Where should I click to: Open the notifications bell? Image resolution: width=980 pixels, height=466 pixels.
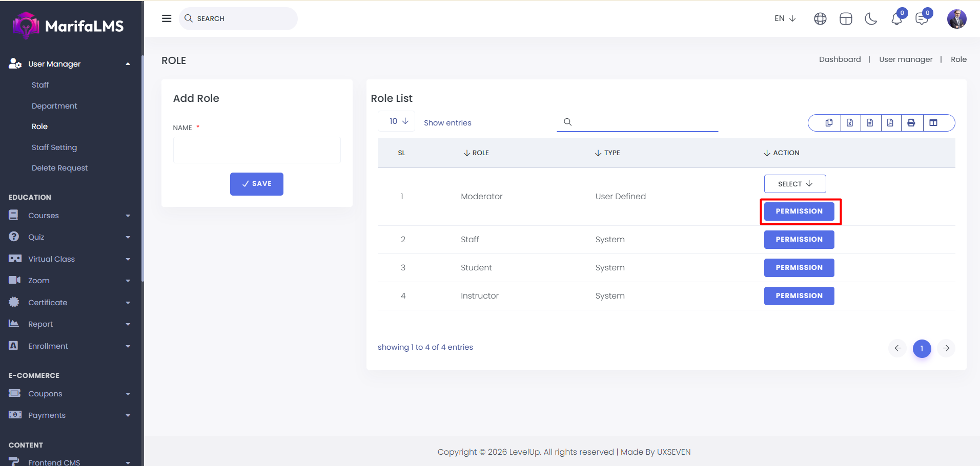click(896, 19)
